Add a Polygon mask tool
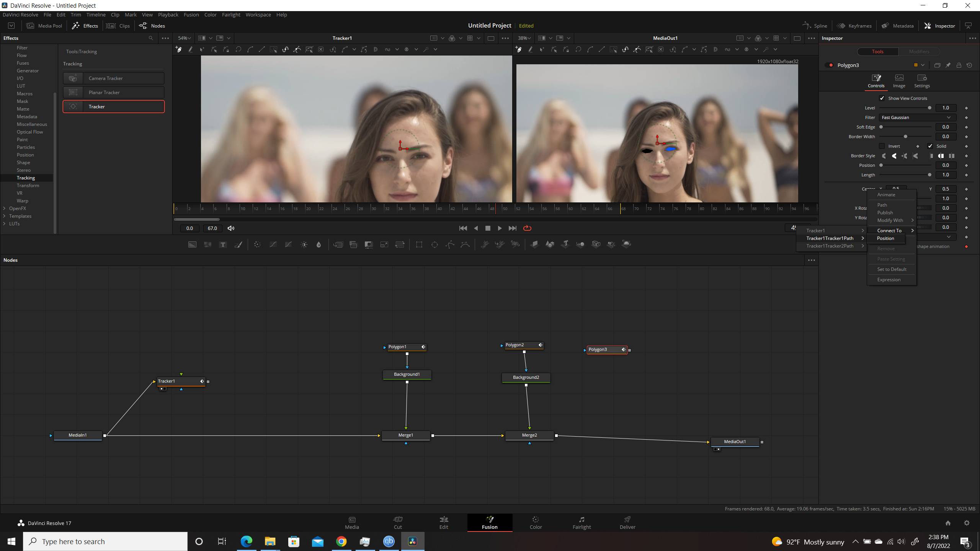Screen dimensions: 980x551 pyautogui.click(x=450, y=245)
